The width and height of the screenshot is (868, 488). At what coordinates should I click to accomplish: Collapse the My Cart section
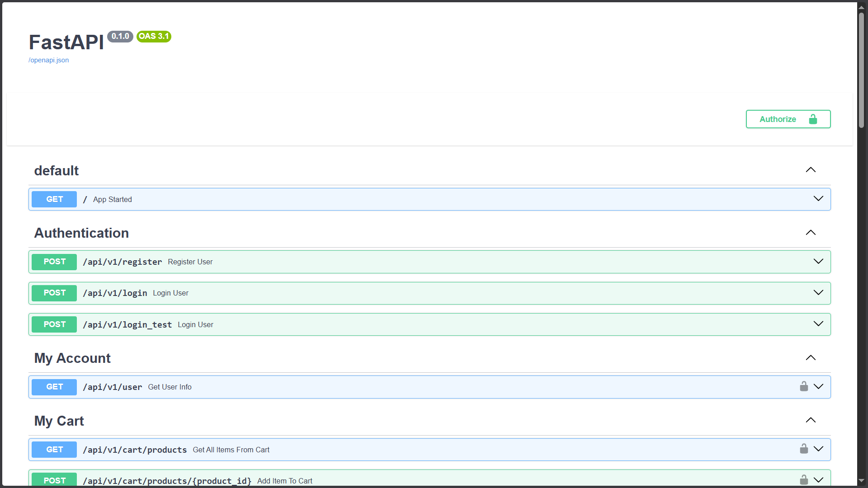point(811,420)
